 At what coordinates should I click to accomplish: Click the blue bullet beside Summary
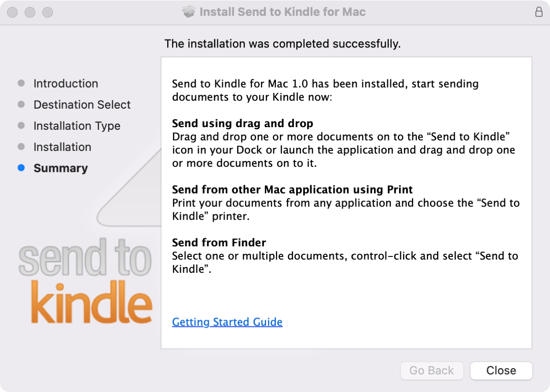21,168
